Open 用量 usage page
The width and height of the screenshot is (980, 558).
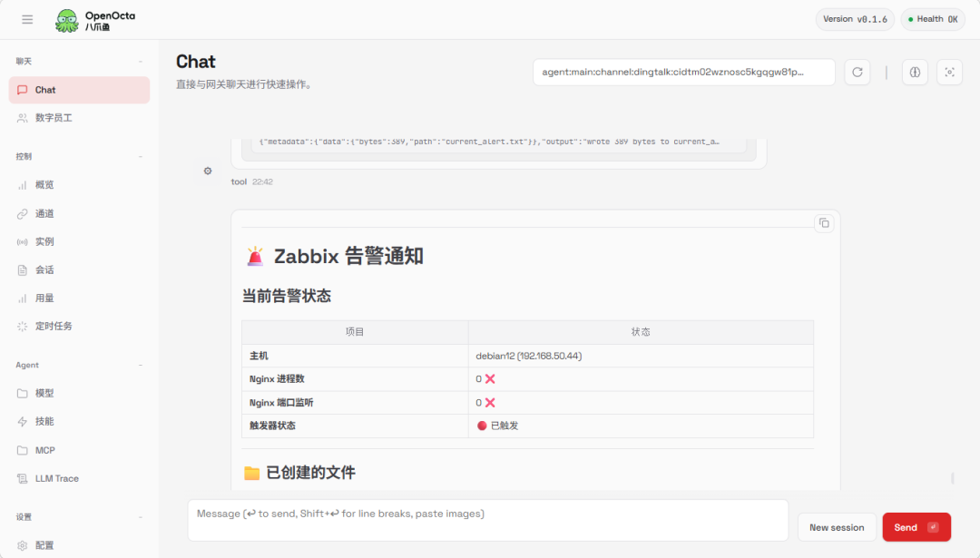point(79,299)
